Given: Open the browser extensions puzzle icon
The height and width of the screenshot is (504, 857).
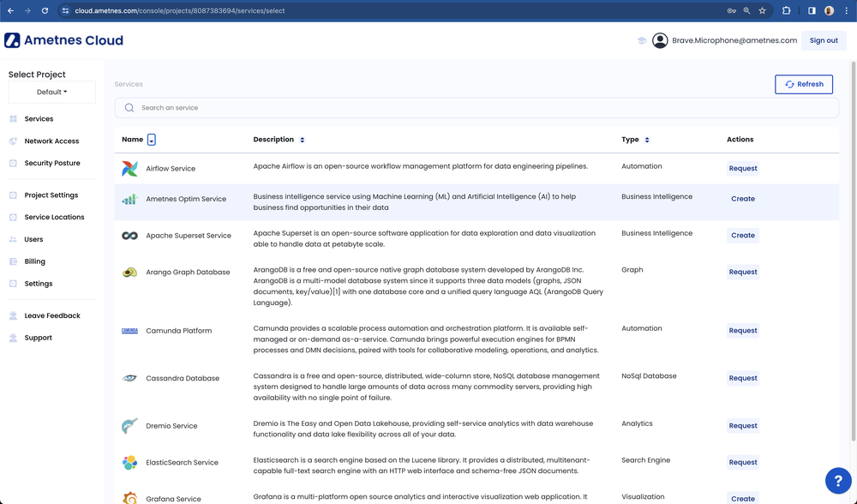Looking at the screenshot, I should (x=786, y=10).
